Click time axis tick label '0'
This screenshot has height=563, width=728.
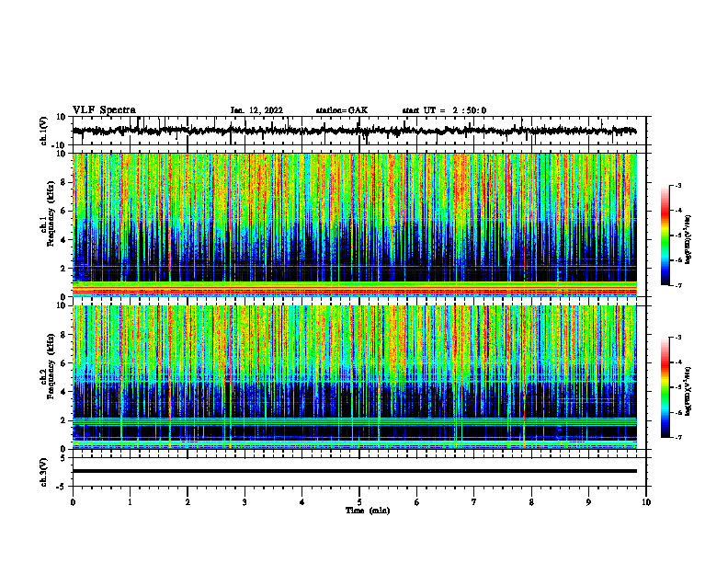click(73, 502)
